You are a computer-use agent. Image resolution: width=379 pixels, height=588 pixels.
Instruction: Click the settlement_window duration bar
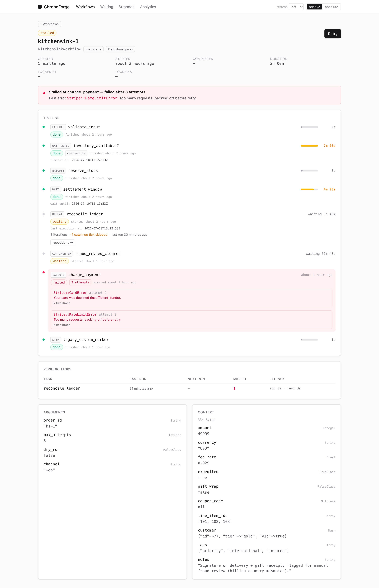coord(309,189)
